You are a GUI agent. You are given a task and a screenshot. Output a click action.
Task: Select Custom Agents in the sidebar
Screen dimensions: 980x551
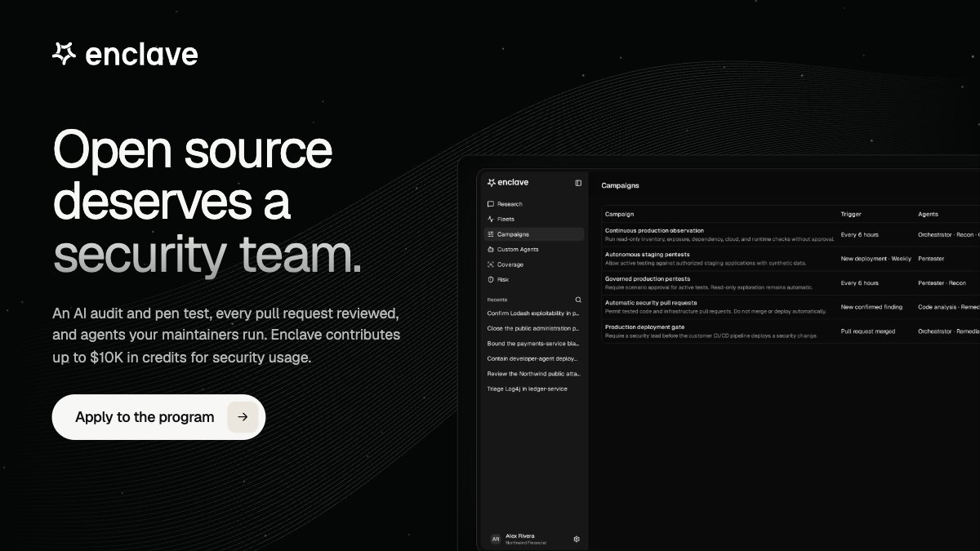coord(532,249)
